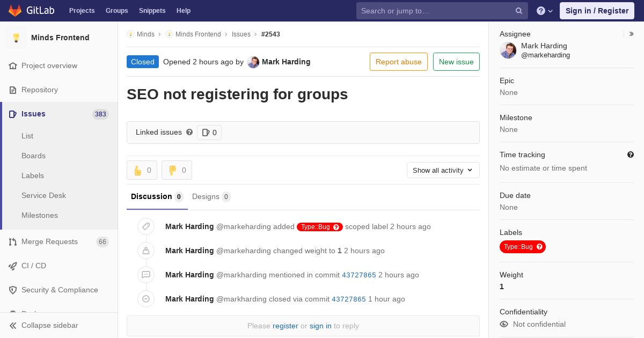Click the commit mention comment icon
The height and width of the screenshot is (338, 644).
click(146, 275)
